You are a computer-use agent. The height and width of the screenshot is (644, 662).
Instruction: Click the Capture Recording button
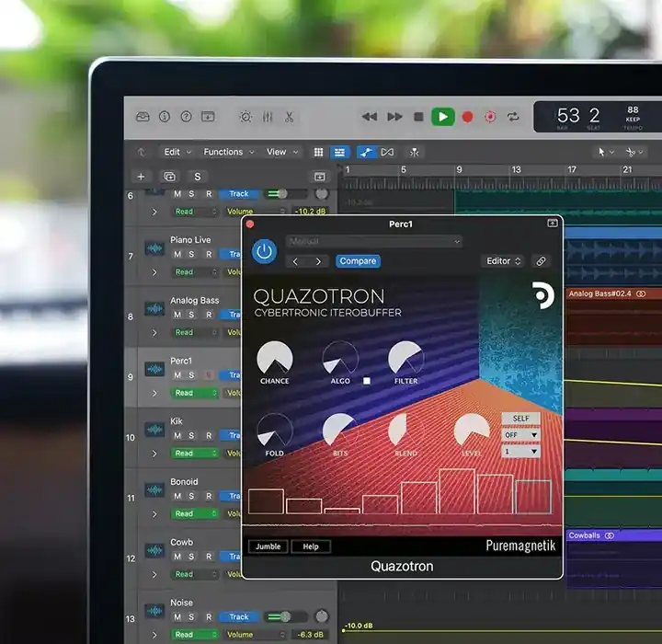(x=490, y=117)
